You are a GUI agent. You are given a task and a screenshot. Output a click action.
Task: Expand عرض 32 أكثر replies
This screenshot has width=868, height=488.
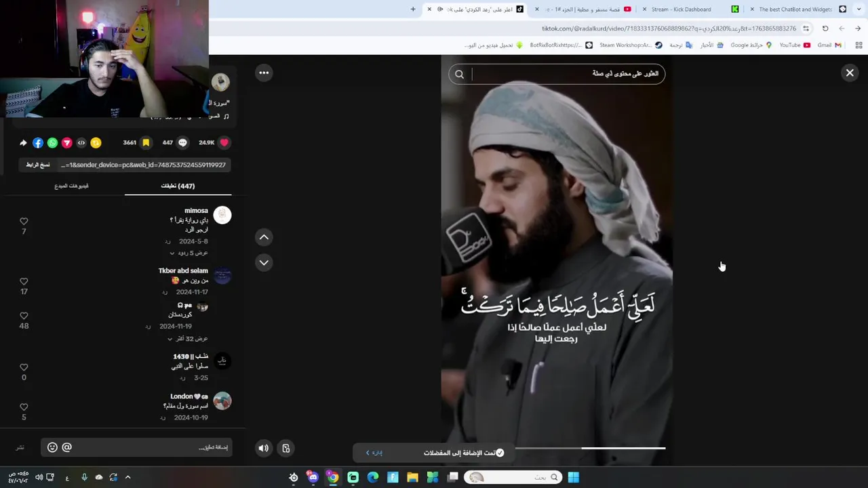[189, 338]
